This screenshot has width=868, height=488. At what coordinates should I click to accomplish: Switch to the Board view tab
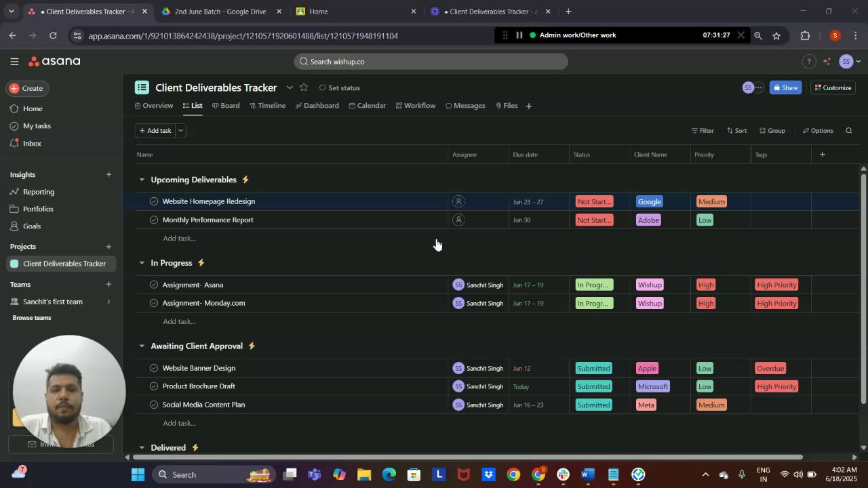click(226, 106)
